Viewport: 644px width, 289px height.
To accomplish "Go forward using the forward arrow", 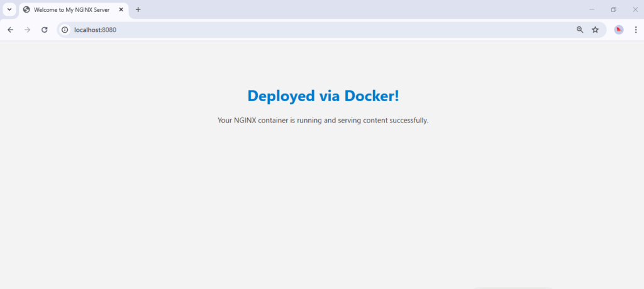I will [x=27, y=30].
